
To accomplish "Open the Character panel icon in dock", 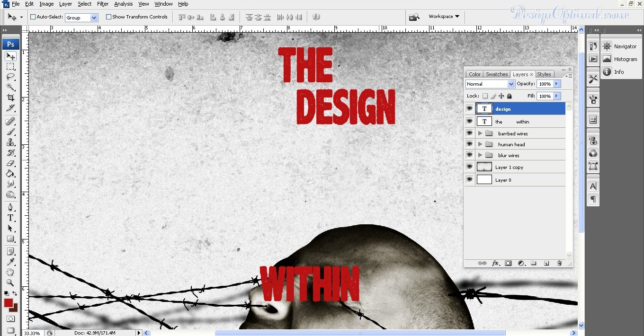I will 593,186.
